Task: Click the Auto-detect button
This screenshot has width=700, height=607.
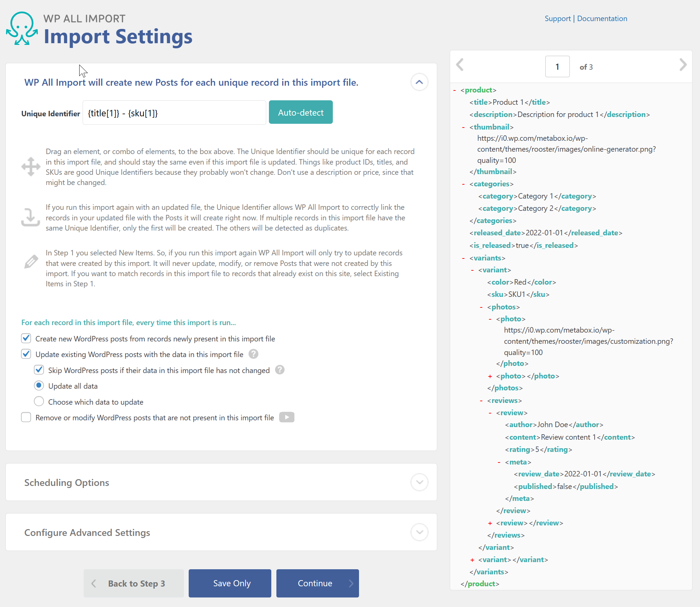Action: (301, 112)
